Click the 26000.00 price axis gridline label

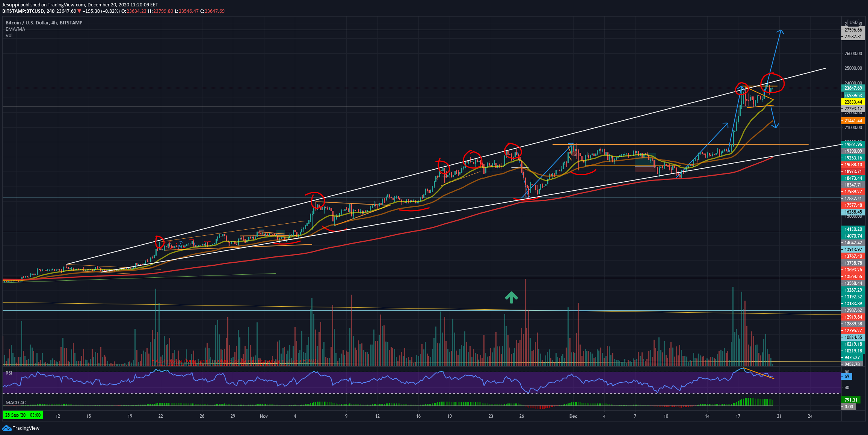[853, 54]
